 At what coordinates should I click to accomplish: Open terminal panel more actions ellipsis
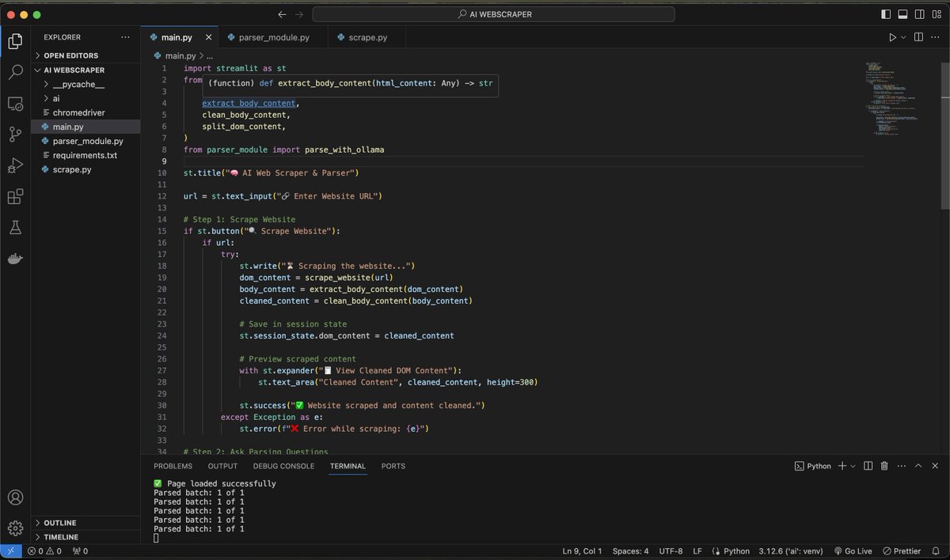(901, 466)
